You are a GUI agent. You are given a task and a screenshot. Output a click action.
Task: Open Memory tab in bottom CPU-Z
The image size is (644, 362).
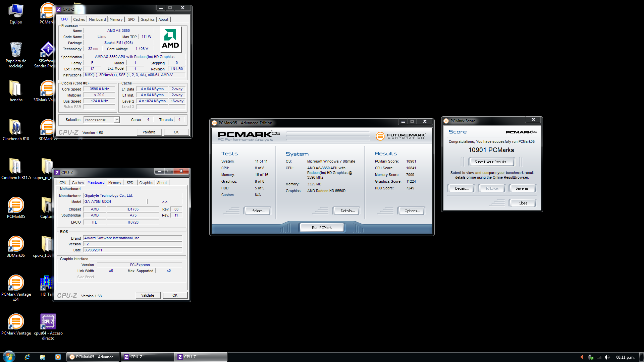pyautogui.click(x=115, y=183)
